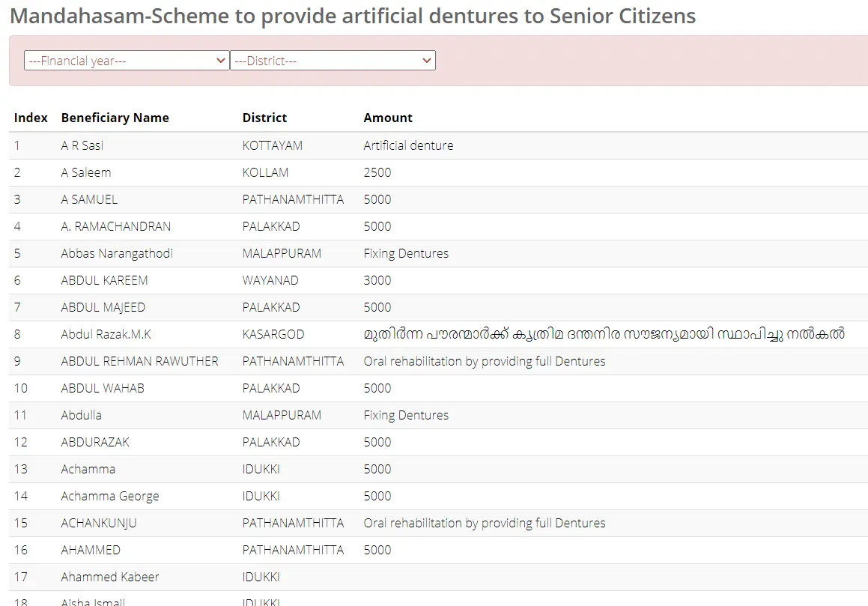
Task: Click the Amount column header
Action: [x=388, y=118]
